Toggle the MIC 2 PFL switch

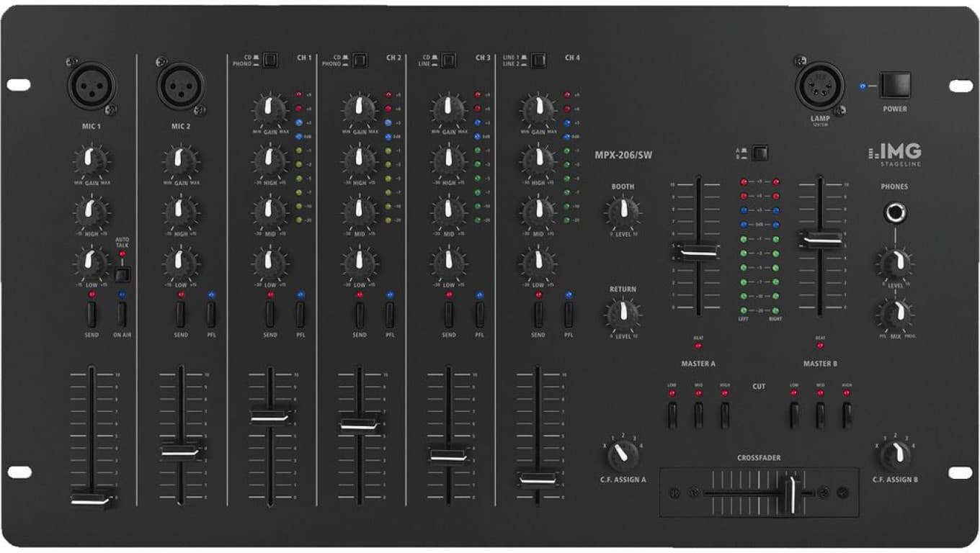211,315
